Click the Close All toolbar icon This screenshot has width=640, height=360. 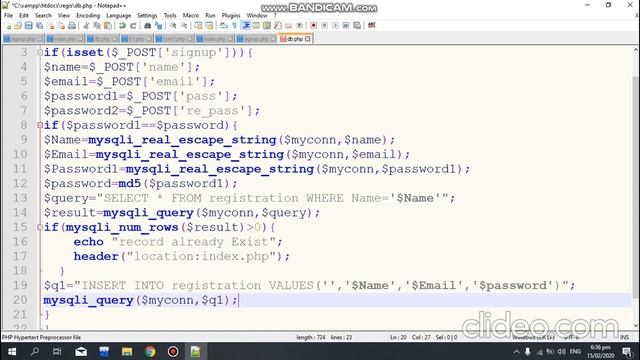pos(61,25)
